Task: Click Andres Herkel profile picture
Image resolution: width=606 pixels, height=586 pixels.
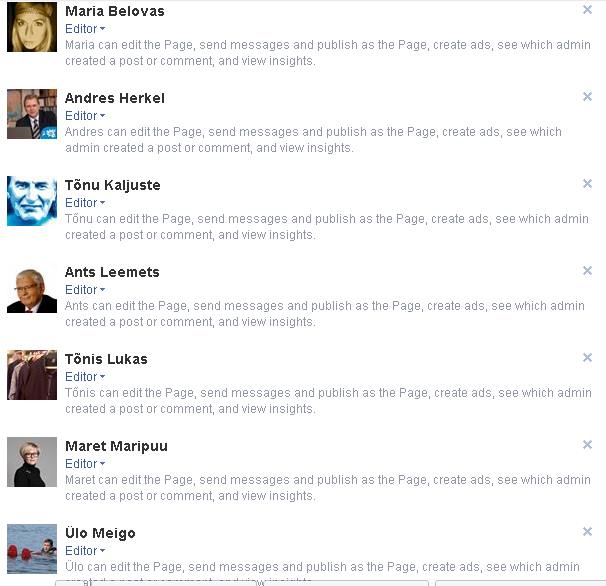Action: pyautogui.click(x=32, y=114)
